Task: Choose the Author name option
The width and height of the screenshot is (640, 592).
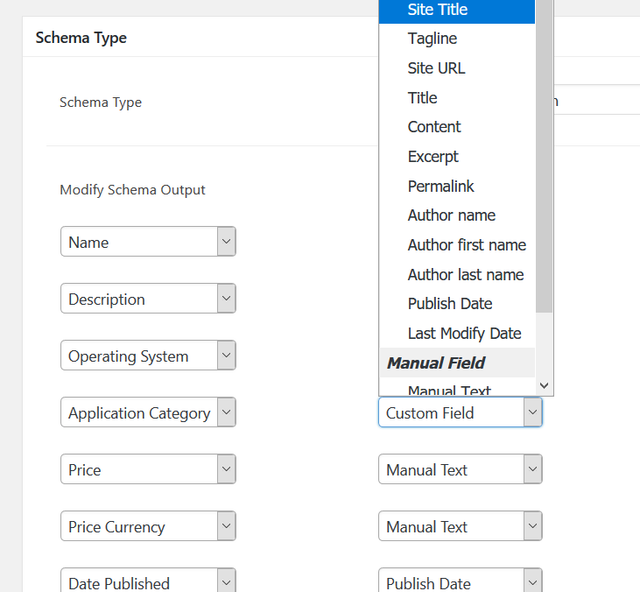Action: pyautogui.click(x=457, y=215)
